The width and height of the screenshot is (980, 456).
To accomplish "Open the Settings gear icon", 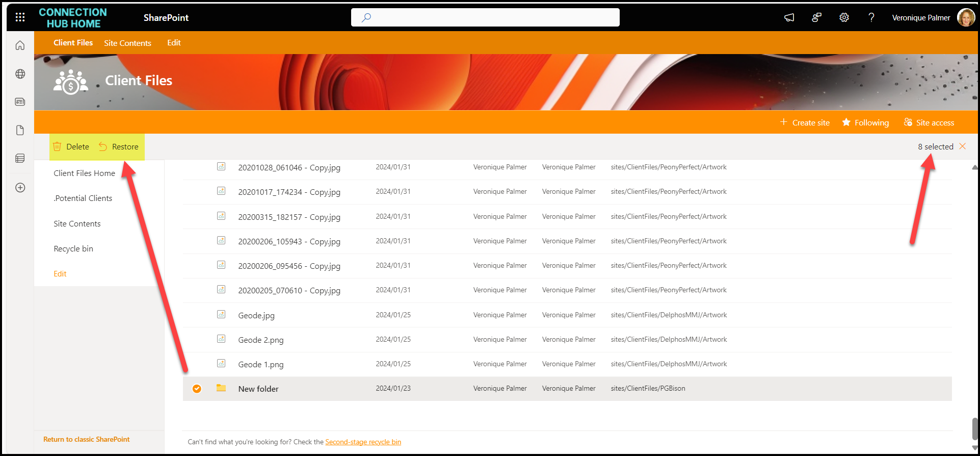I will (844, 18).
